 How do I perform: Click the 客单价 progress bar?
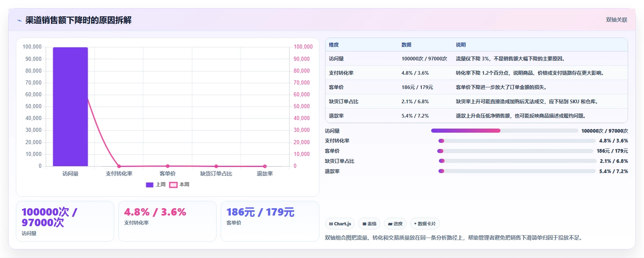coord(516,151)
